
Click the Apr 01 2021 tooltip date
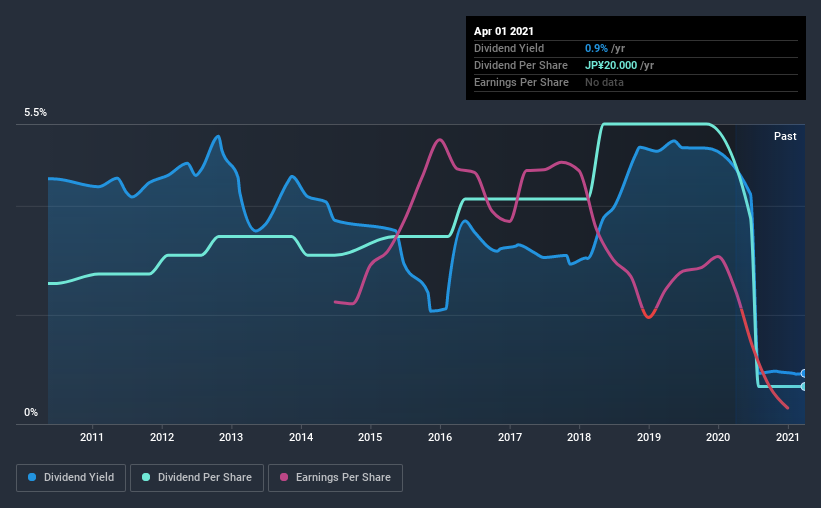[504, 31]
